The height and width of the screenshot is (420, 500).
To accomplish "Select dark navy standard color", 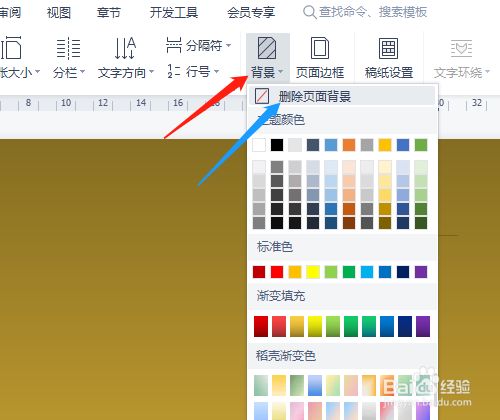I will (x=403, y=272).
